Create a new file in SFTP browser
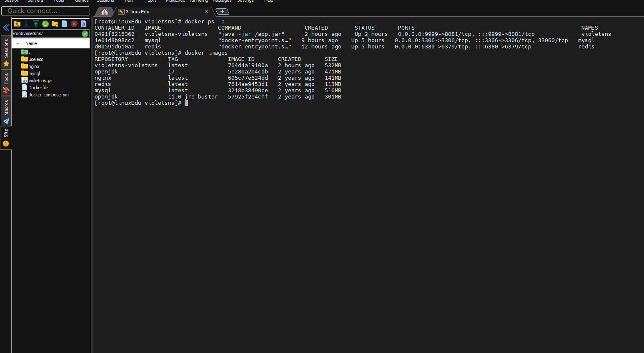The width and height of the screenshot is (644, 353). point(65,24)
